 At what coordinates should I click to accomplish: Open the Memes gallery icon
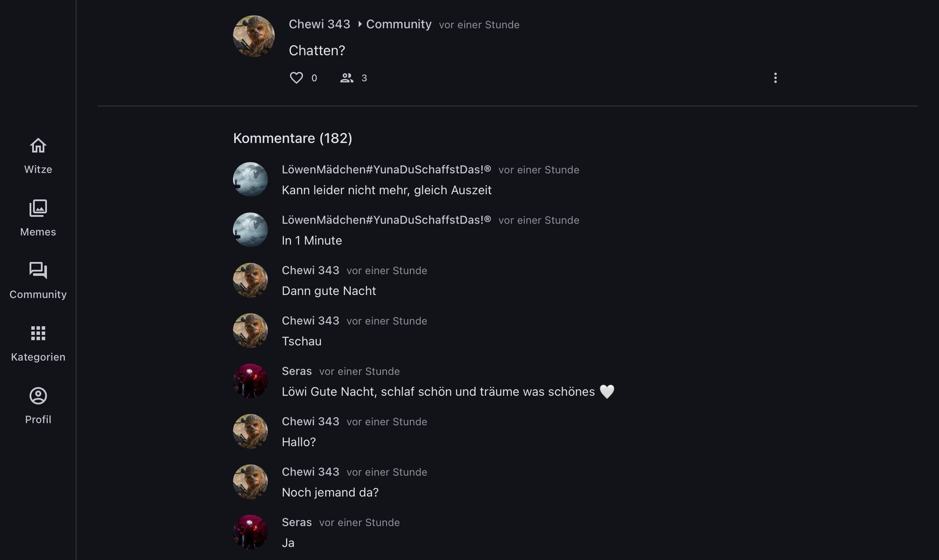click(38, 208)
